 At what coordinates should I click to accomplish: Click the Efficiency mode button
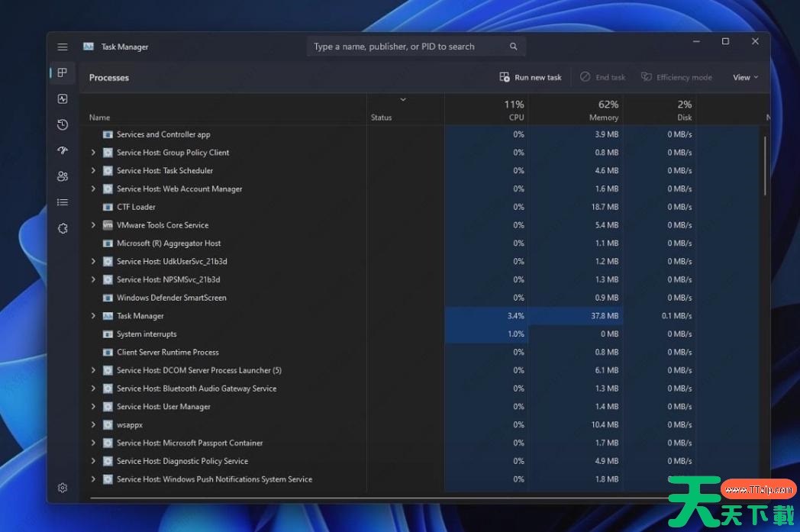(676, 78)
